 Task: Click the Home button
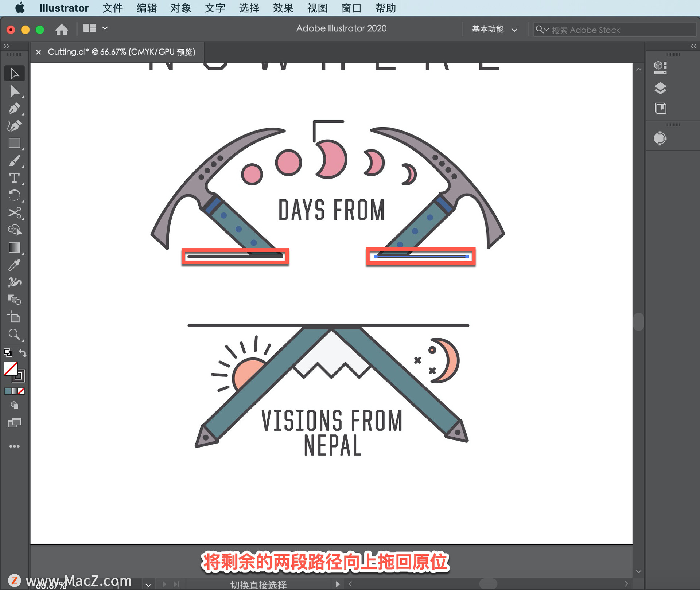[62, 29]
